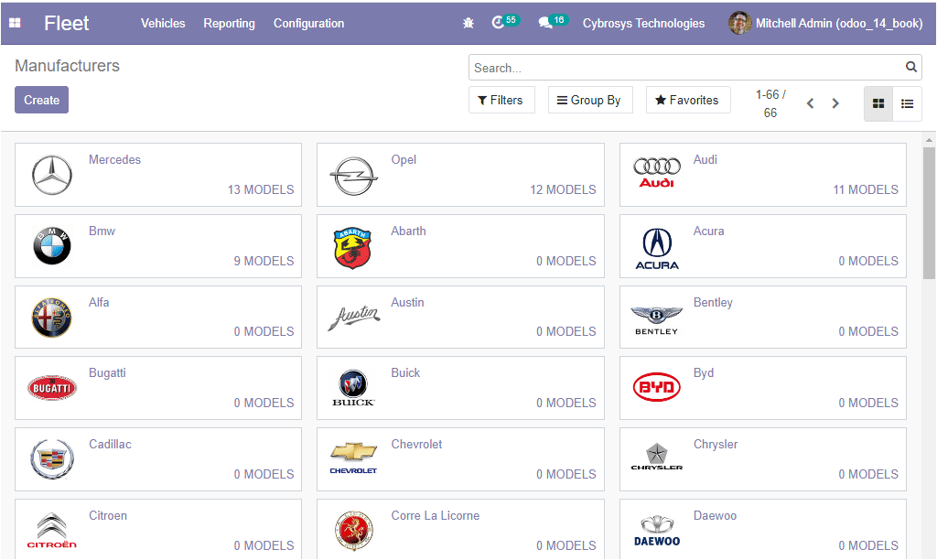This screenshot has height=560, width=937.
Task: Click the 1-66 / 66 pager counter
Action: (x=770, y=103)
